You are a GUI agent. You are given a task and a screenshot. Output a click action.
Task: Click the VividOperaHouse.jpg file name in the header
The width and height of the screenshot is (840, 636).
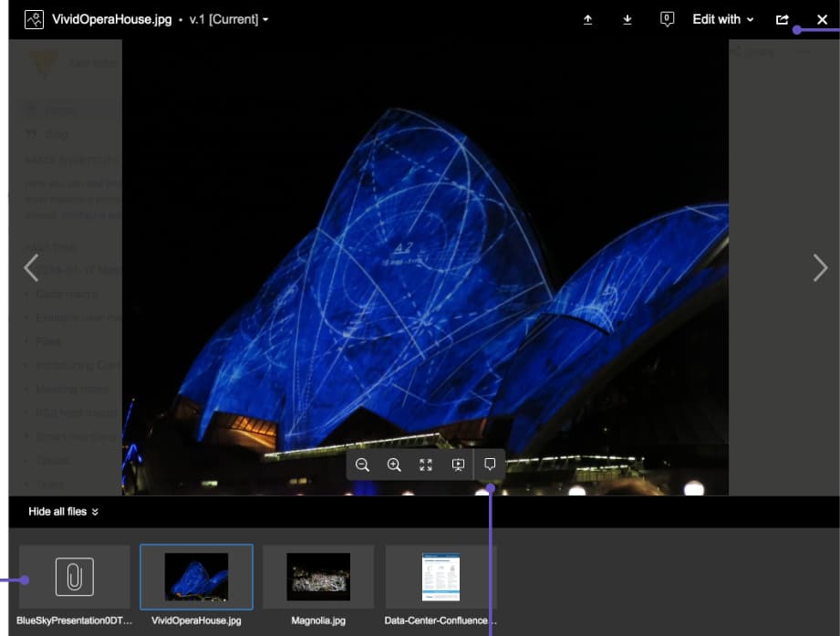(112, 20)
